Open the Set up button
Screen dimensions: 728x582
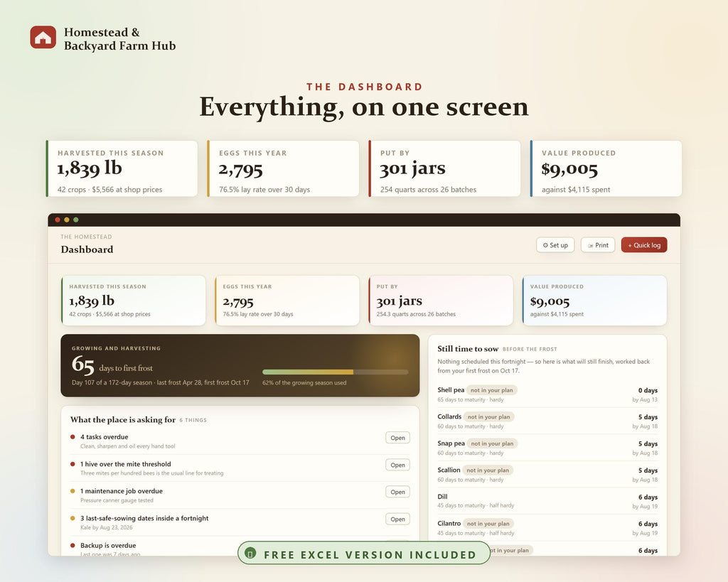click(555, 245)
